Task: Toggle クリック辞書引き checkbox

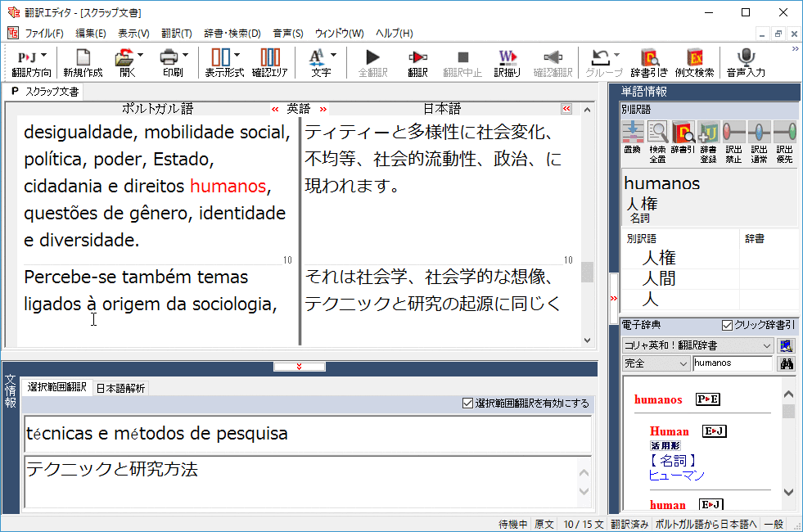Action: pyautogui.click(x=727, y=325)
